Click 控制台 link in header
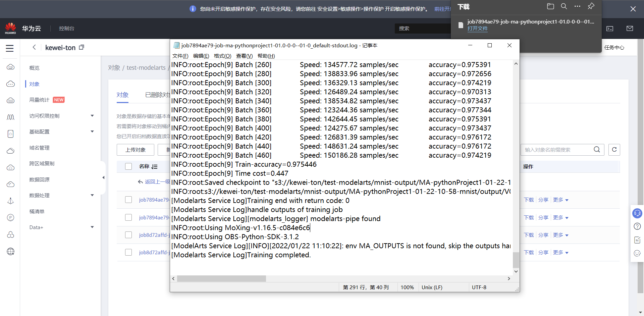Image resolution: width=644 pixels, height=316 pixels. pyautogui.click(x=66, y=29)
